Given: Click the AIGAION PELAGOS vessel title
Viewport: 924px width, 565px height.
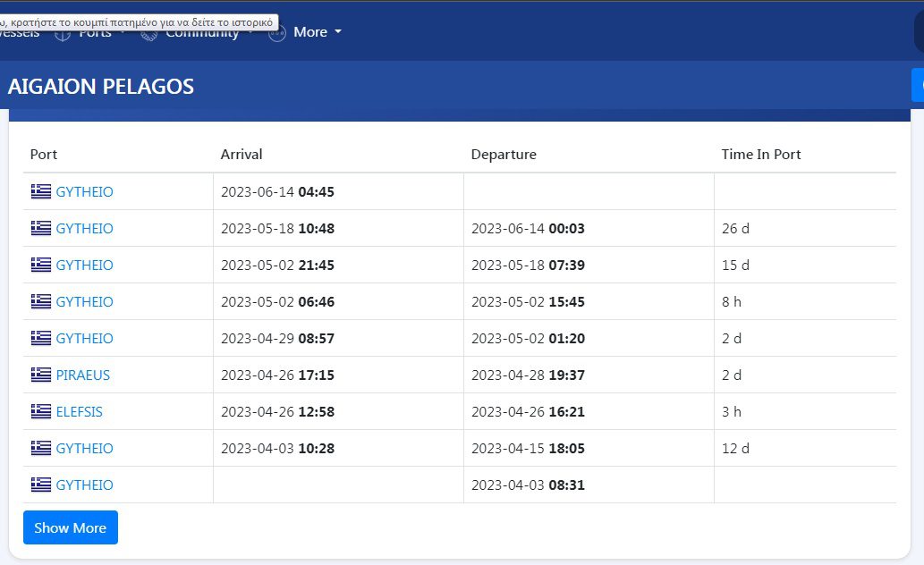Looking at the screenshot, I should 101,86.
